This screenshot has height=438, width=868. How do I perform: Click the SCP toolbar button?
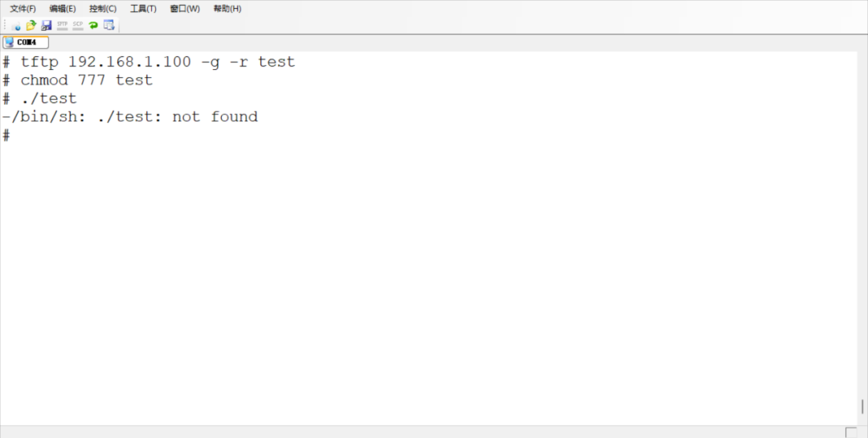click(x=78, y=25)
